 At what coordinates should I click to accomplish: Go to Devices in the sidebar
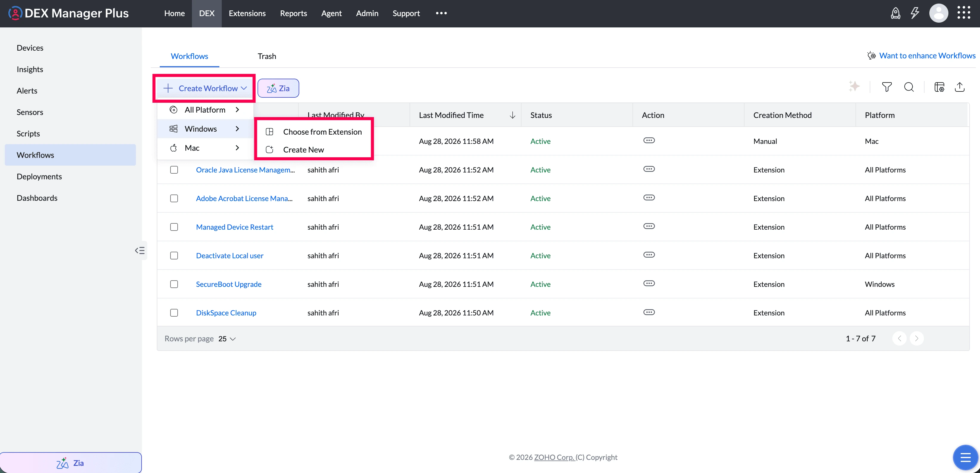(70, 48)
